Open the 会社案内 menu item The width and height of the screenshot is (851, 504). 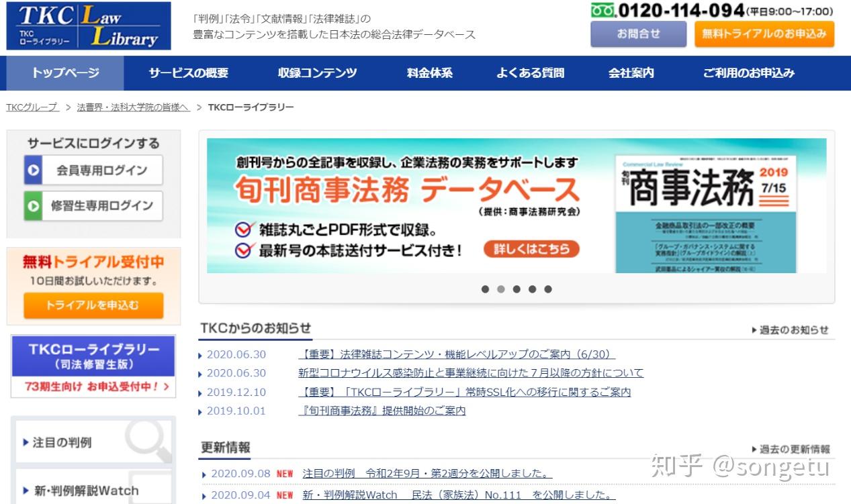(x=631, y=73)
